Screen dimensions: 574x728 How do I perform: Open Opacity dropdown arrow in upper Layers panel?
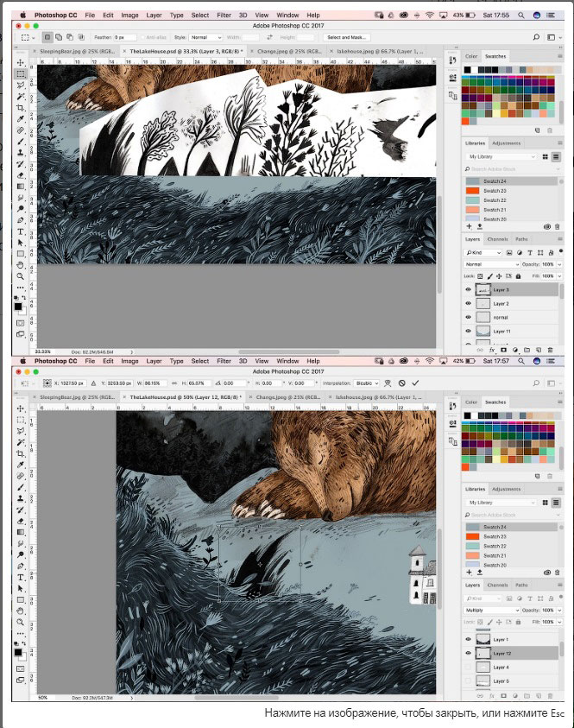click(x=559, y=264)
